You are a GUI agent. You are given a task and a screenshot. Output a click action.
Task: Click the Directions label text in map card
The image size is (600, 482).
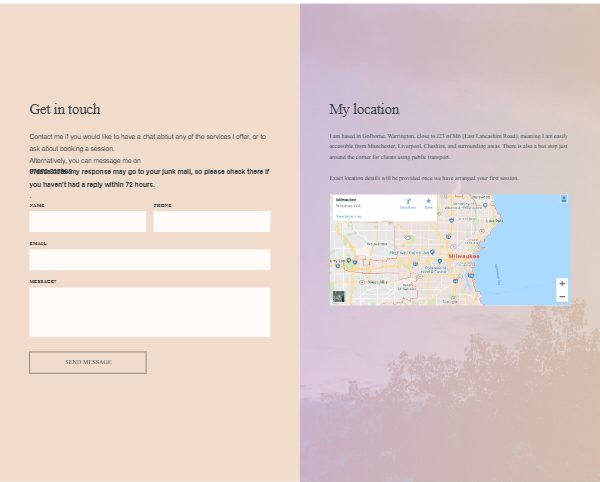pos(408,208)
